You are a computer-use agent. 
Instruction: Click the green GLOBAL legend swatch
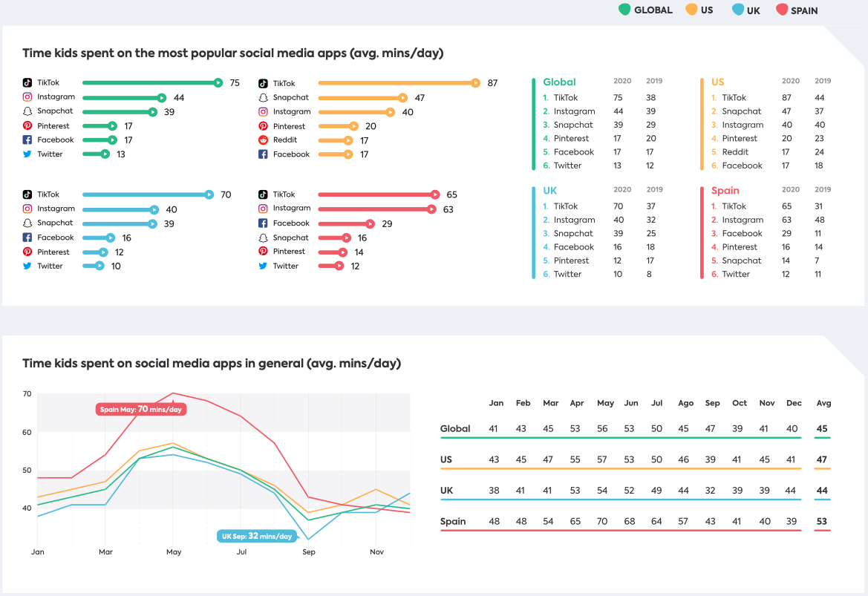pos(624,10)
